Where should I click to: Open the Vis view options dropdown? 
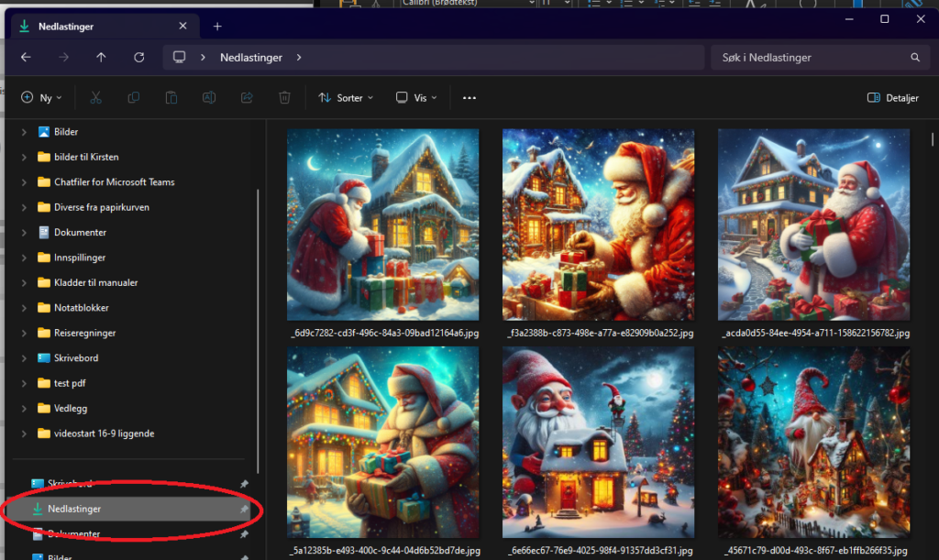click(416, 98)
